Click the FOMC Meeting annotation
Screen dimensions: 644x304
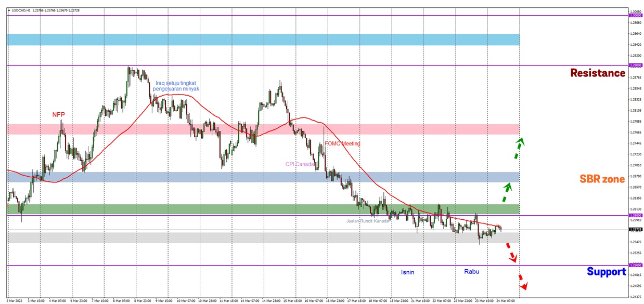pyautogui.click(x=342, y=143)
